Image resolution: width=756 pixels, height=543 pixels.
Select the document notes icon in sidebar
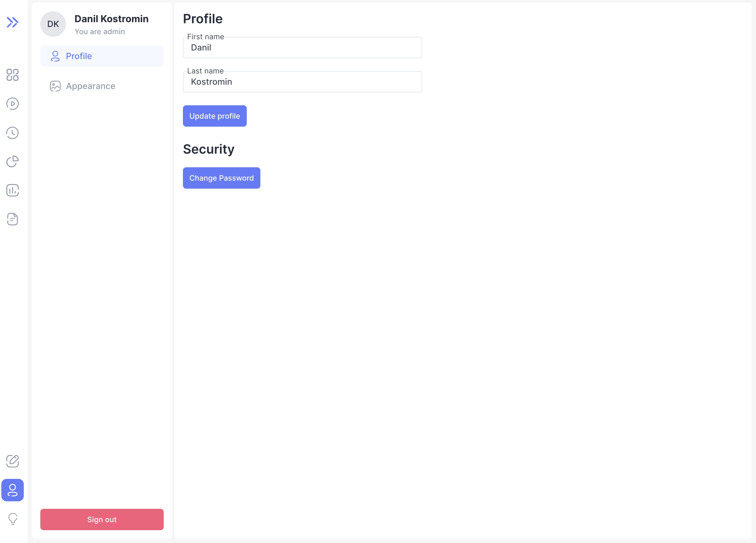(12, 219)
